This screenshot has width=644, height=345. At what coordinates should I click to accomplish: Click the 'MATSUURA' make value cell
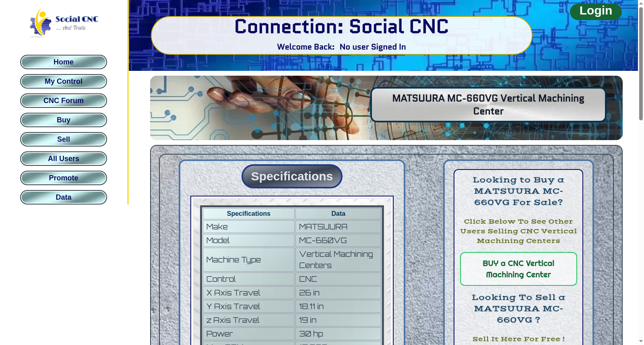click(338, 227)
